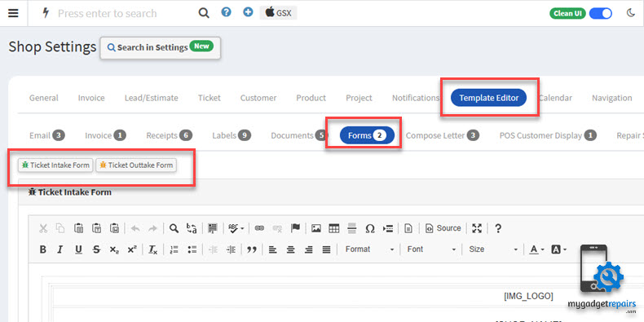
Task: Select the Receipts templates sub-tab
Action: pyautogui.click(x=169, y=135)
